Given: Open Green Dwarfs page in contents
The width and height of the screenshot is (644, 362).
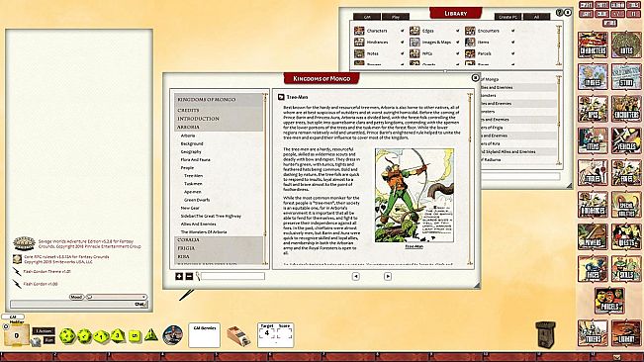Looking at the screenshot, I should point(197,200).
